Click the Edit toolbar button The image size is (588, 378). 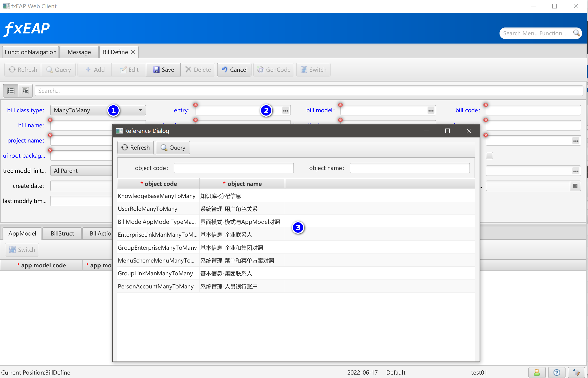129,70
